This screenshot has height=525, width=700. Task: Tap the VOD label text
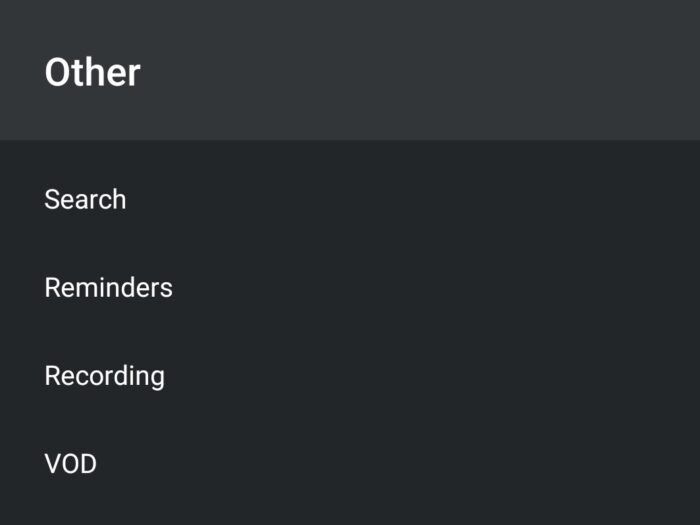(x=70, y=464)
